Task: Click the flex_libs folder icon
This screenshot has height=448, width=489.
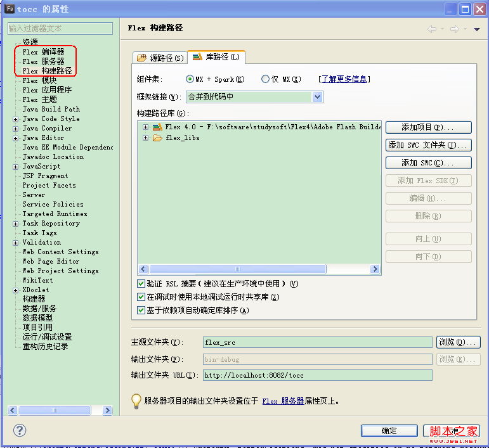Action: pos(157,138)
